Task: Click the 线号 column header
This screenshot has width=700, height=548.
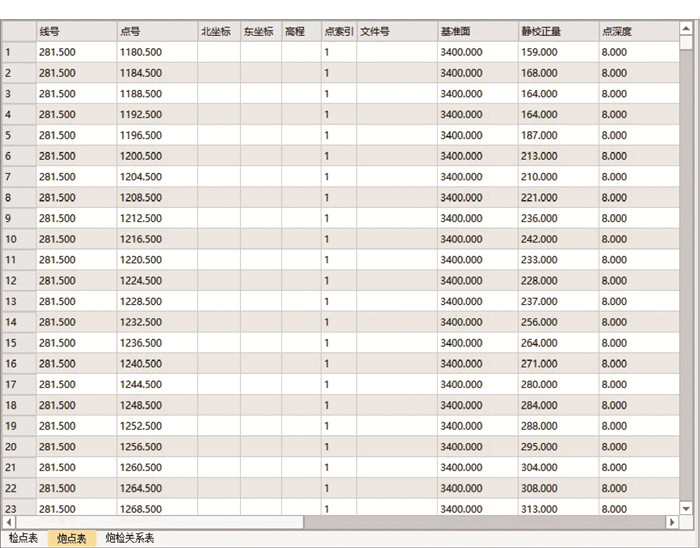Action: [x=75, y=31]
